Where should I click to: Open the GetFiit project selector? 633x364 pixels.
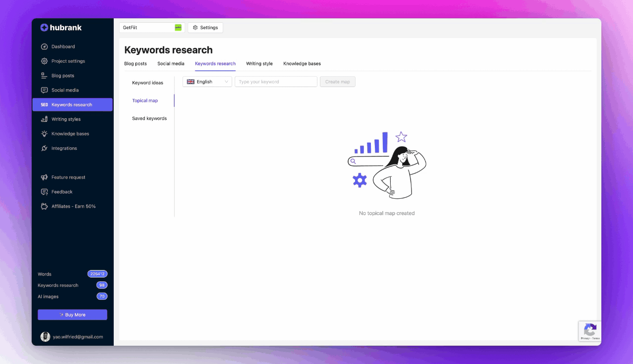click(x=152, y=28)
